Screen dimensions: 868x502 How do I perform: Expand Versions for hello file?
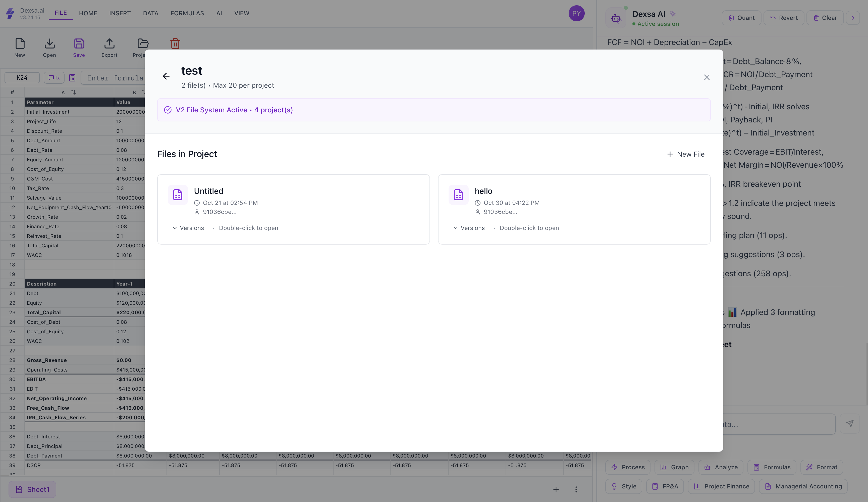469,228
